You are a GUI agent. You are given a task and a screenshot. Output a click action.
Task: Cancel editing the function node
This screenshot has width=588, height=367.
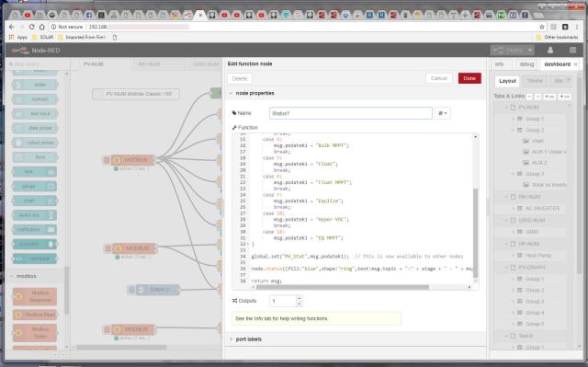(439, 78)
